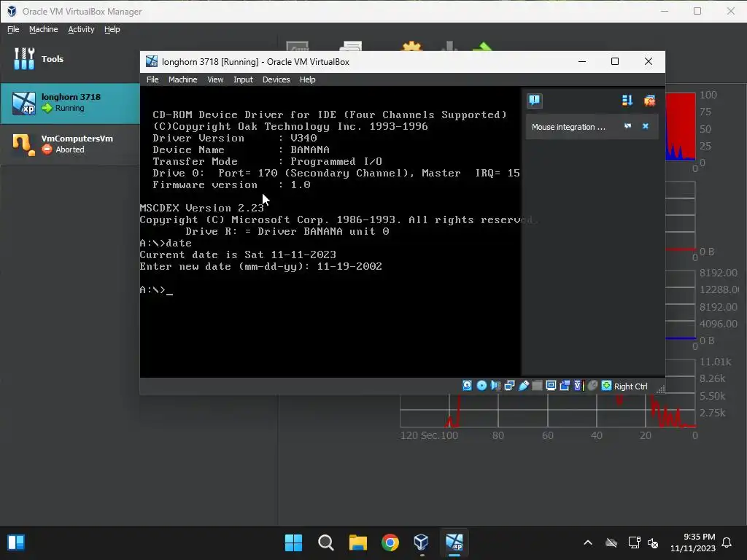Open the clock and date flyout
Screen dimensions: 747x560
coord(693,542)
